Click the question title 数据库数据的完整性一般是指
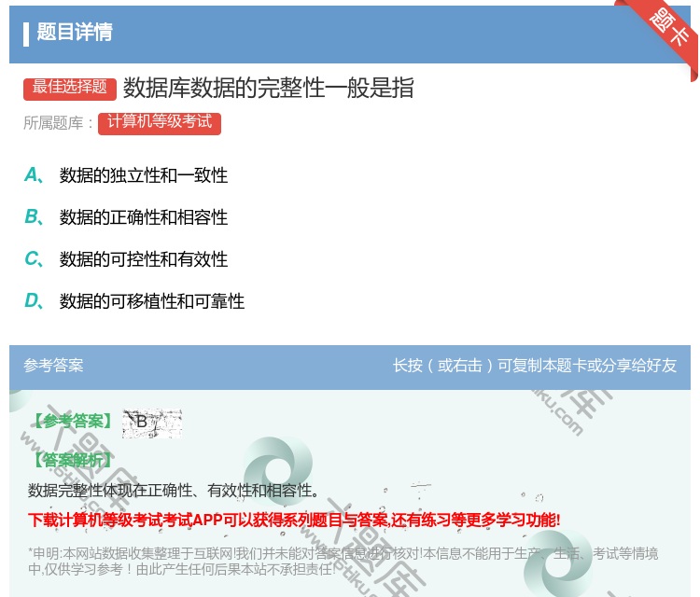700x597 pixels. pos(268,88)
